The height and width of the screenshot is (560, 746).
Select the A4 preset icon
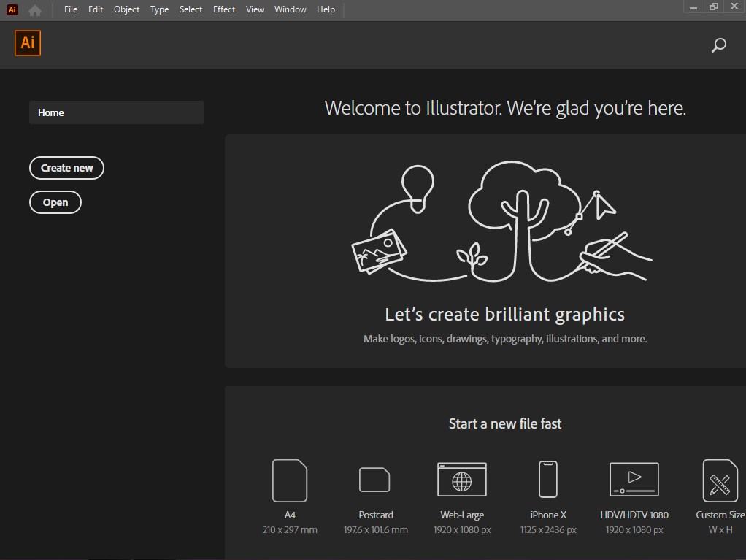(x=290, y=480)
